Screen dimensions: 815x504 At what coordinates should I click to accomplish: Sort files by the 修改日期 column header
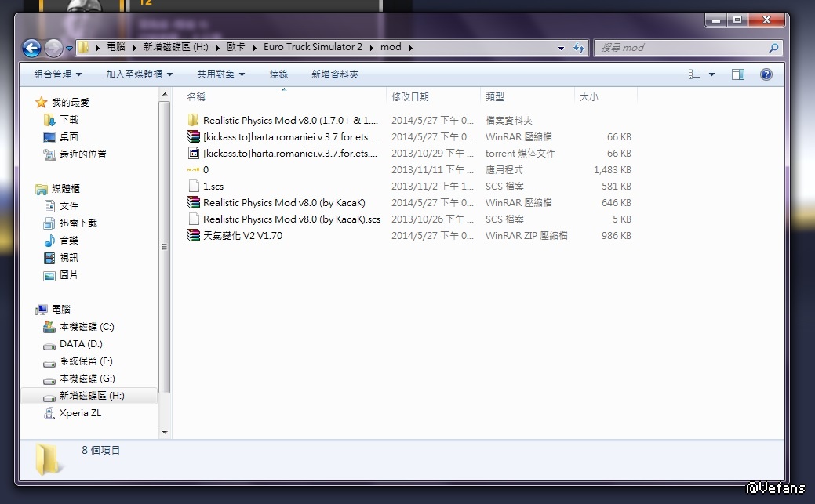[x=410, y=96]
